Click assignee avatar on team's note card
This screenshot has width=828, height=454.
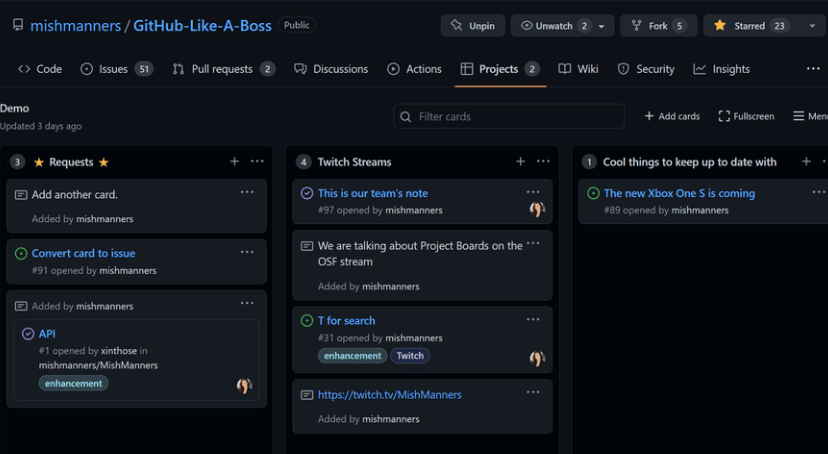point(537,210)
